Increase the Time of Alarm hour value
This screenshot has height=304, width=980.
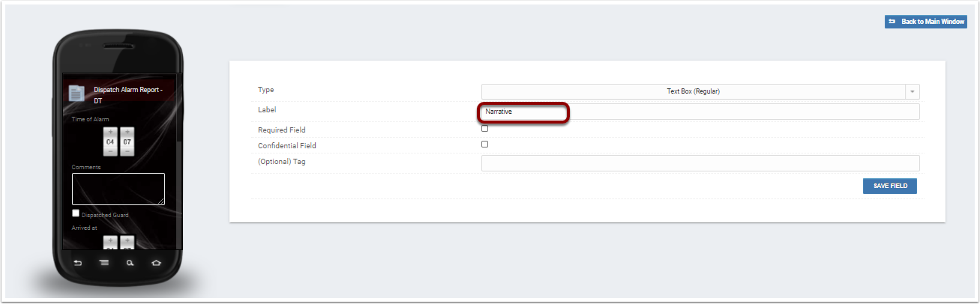[110, 132]
